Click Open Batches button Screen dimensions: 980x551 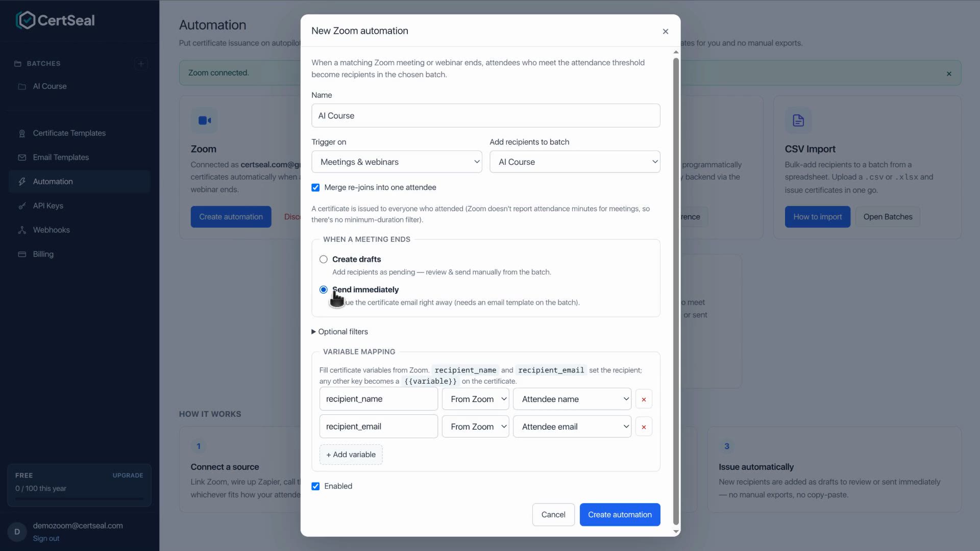click(x=888, y=217)
